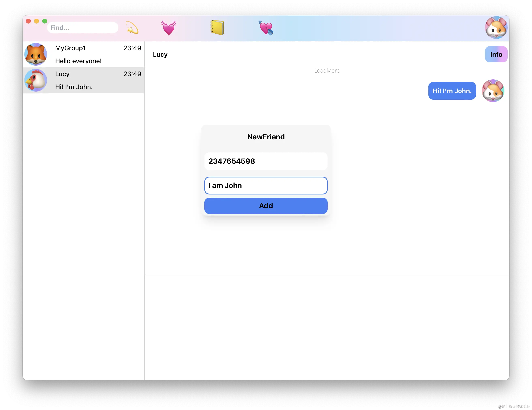Image resolution: width=532 pixels, height=410 pixels.
Task: Click the beating heart toolbar icon
Action: (168, 28)
